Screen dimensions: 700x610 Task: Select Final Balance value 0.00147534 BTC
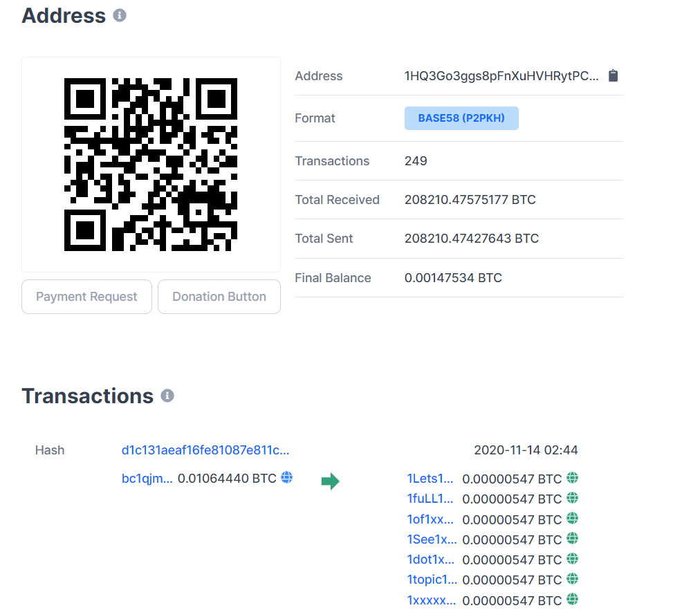pos(453,278)
